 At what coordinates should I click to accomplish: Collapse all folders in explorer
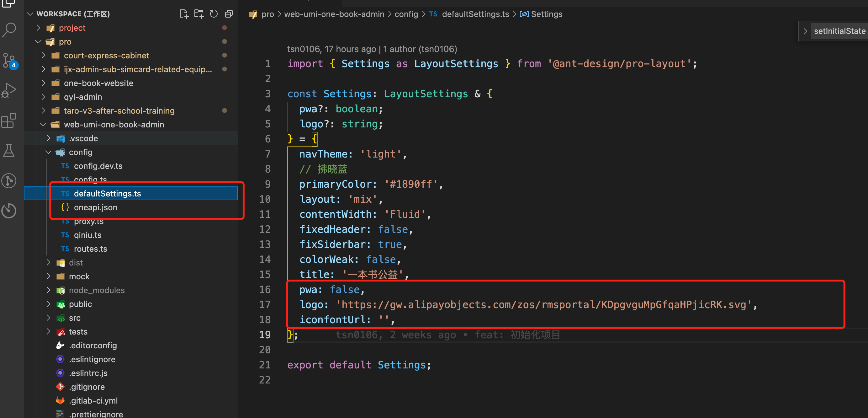(x=229, y=14)
